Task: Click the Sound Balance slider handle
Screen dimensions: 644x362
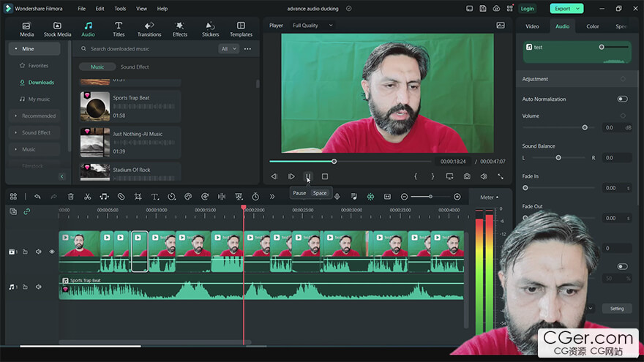Action: click(558, 158)
